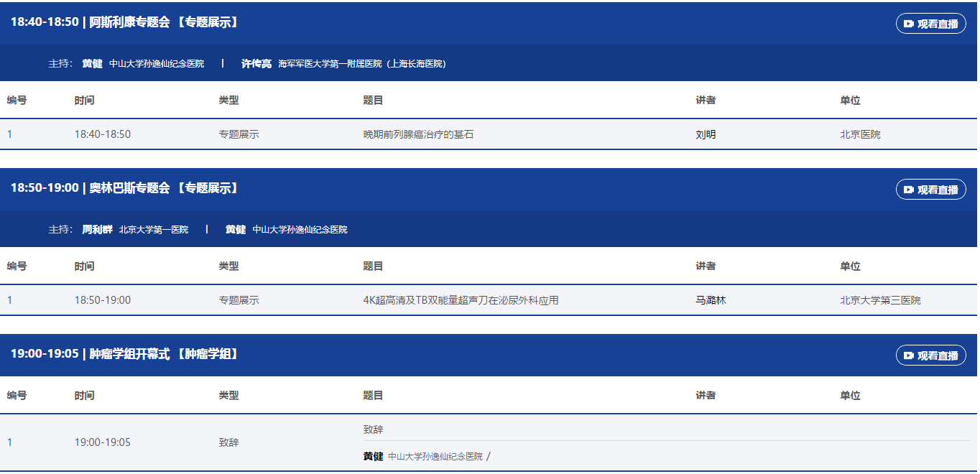Select the 北京大学第三医院 affiliation cell
The image size is (980, 474).
(x=880, y=300)
